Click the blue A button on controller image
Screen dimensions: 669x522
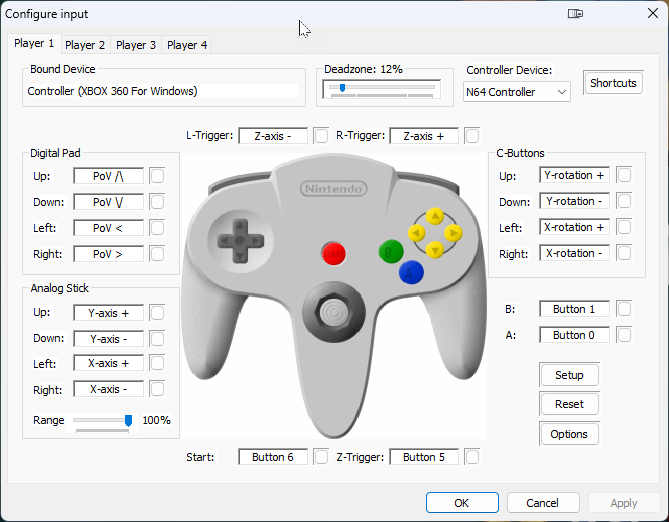click(x=410, y=271)
